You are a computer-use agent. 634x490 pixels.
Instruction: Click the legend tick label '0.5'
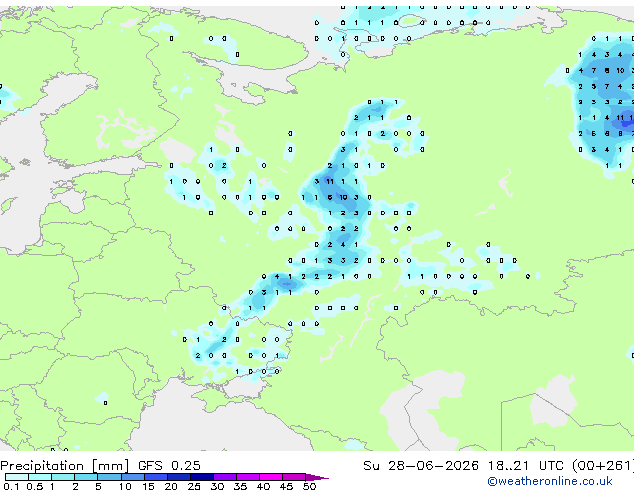click(35, 486)
